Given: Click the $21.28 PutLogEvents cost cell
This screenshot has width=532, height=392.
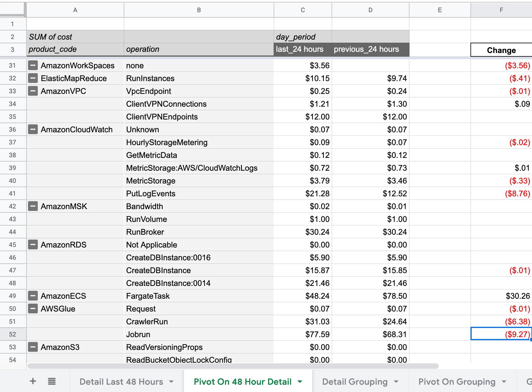Looking at the screenshot, I should pyautogui.click(x=303, y=193).
